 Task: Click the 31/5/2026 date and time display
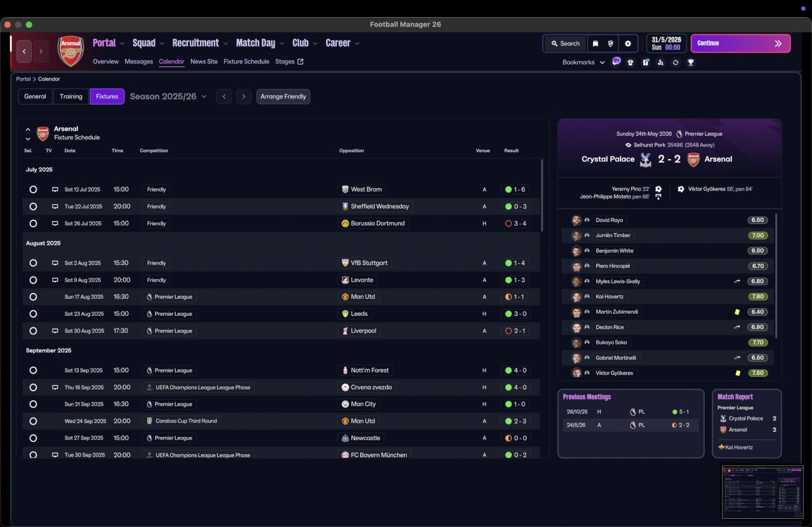[666, 43]
